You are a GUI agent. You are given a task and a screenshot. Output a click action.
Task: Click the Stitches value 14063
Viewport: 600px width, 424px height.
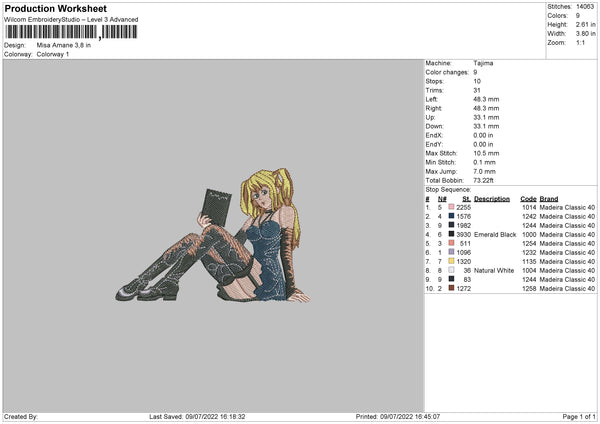tap(585, 7)
